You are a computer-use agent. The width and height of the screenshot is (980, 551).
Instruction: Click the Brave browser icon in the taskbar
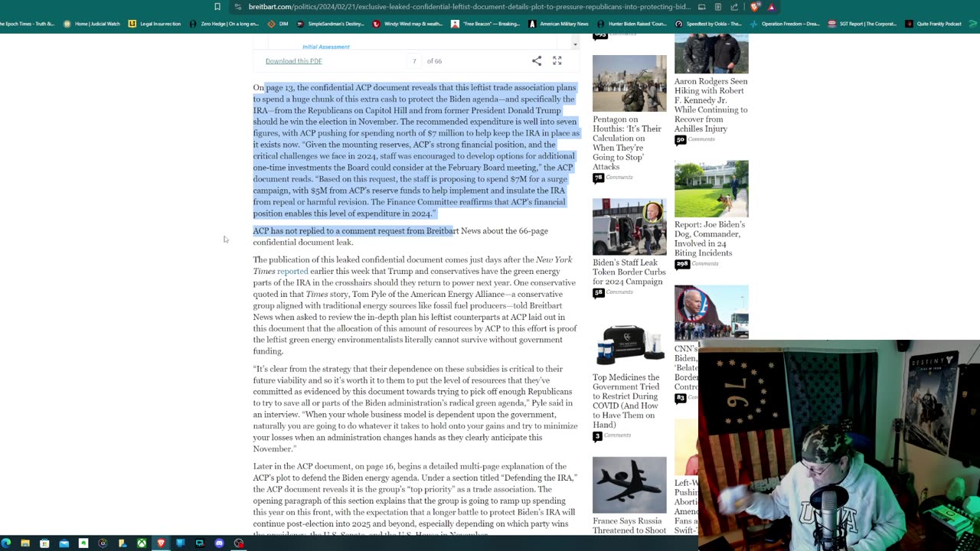pyautogui.click(x=161, y=543)
